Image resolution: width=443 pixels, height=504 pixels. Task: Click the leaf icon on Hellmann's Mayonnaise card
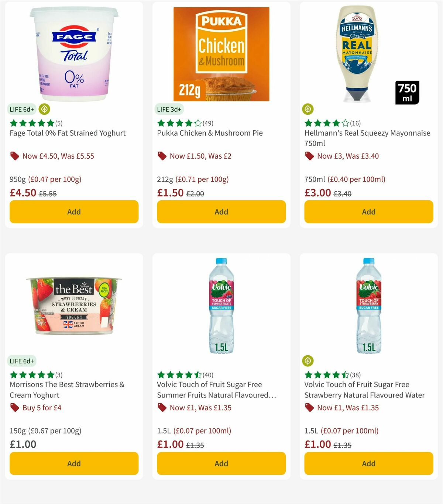coord(308,109)
